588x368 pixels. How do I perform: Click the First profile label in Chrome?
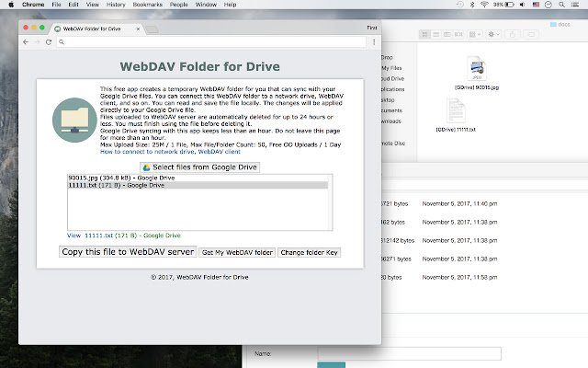[372, 28]
